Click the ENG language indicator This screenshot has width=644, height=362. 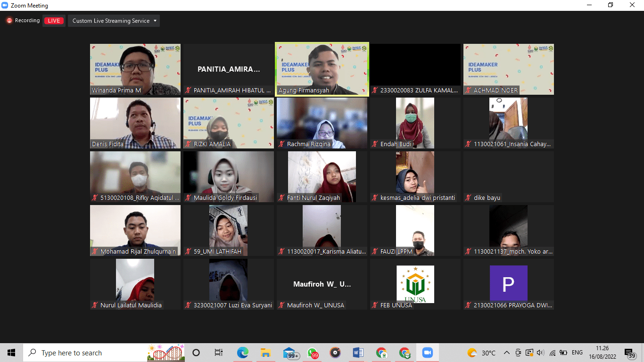(x=577, y=353)
